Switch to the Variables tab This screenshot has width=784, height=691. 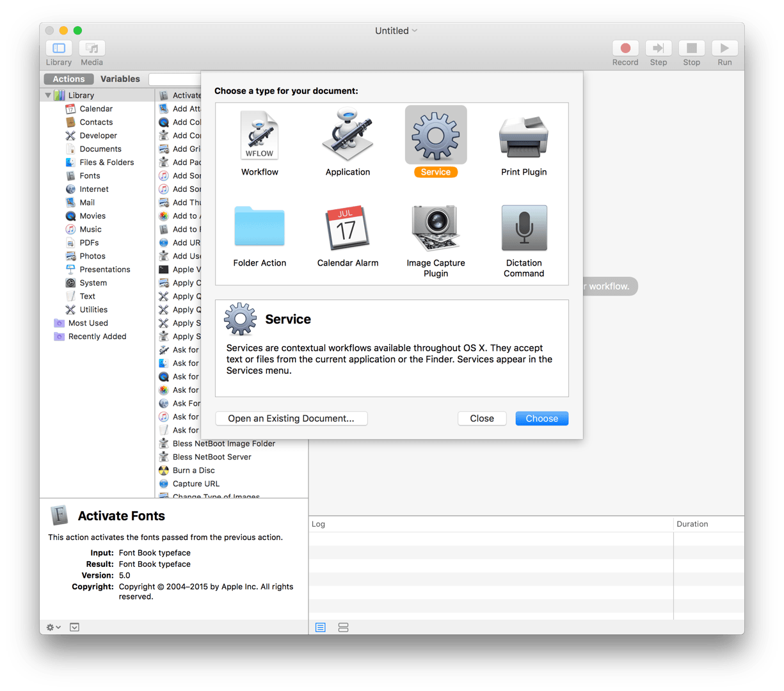tap(120, 79)
